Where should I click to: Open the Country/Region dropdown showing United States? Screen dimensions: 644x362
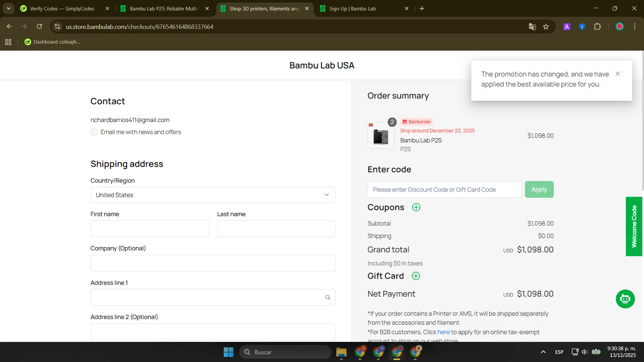coord(213,195)
